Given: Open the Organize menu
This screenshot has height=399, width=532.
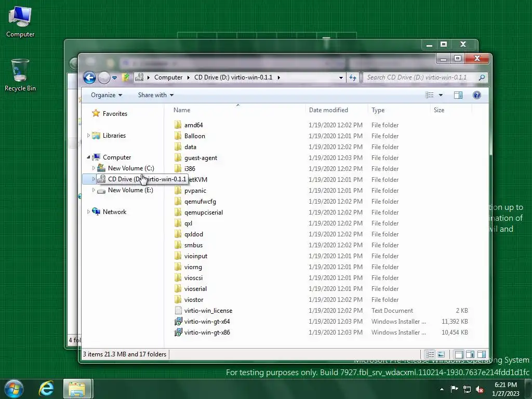Looking at the screenshot, I should [107, 95].
